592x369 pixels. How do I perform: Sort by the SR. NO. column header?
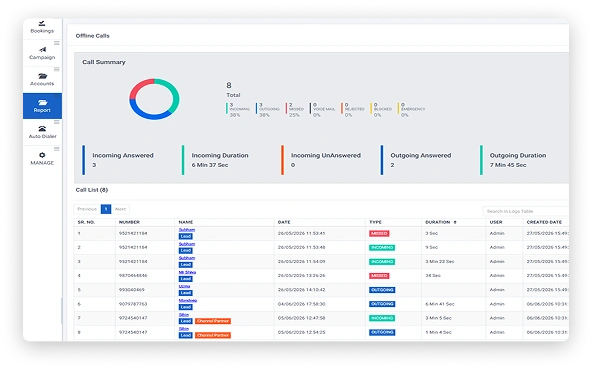tap(86, 222)
